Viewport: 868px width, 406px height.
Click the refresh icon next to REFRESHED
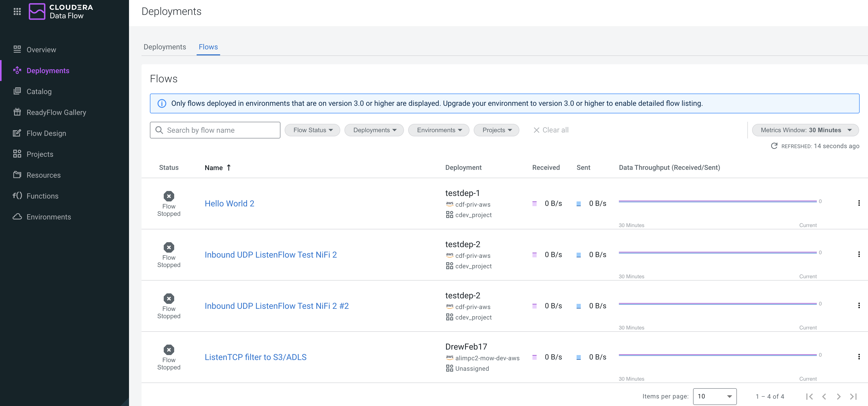(774, 146)
